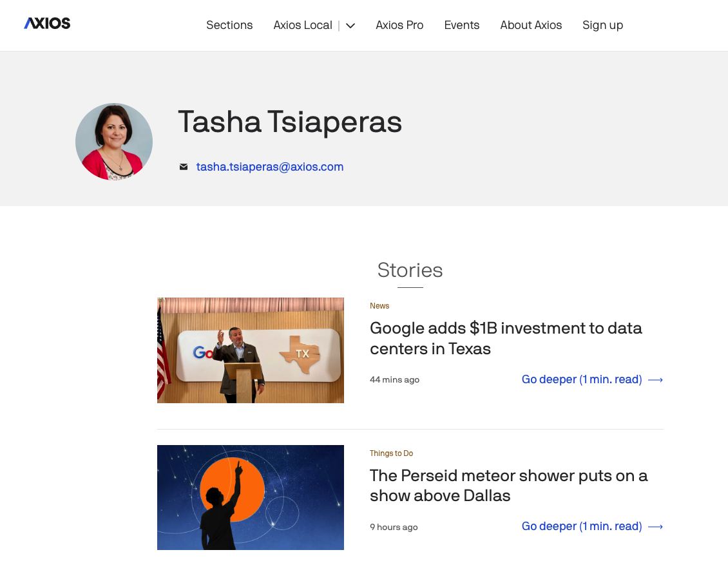Image resolution: width=728 pixels, height=570 pixels.
Task: Click Go deeper text on the Perseid story
Action: [581, 526]
